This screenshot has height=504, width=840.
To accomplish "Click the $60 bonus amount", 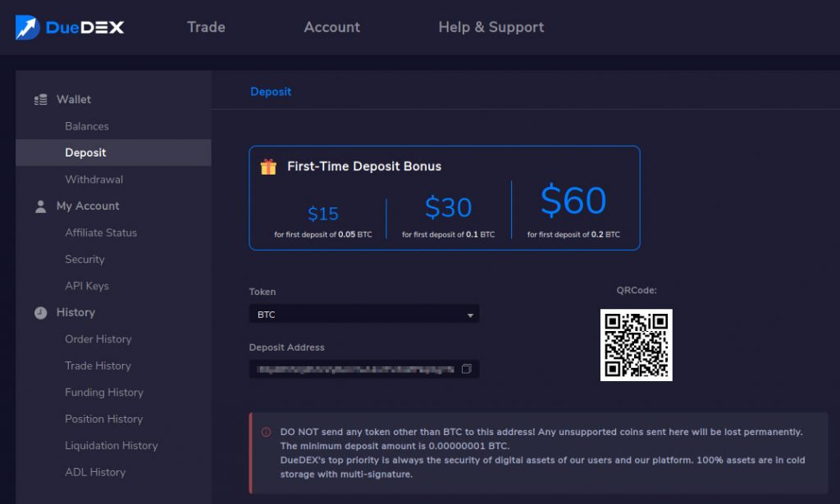I will point(573,201).
